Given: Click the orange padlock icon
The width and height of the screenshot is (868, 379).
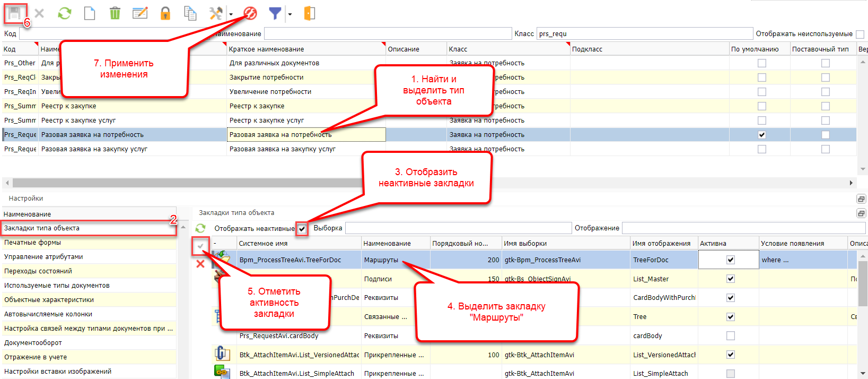Looking at the screenshot, I should 165,13.
